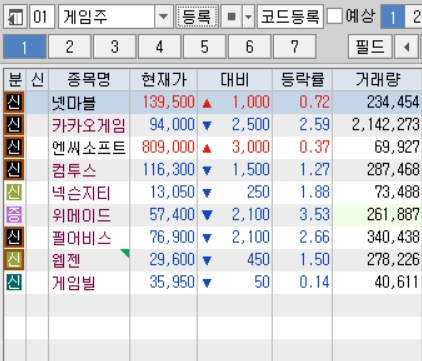Click the 신 column header

pyautogui.click(x=37, y=80)
